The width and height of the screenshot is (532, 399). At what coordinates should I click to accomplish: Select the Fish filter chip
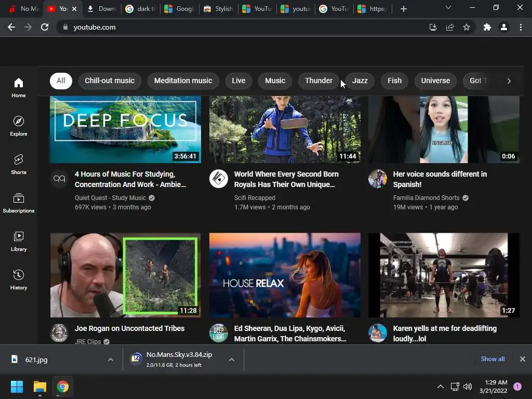[x=395, y=81]
